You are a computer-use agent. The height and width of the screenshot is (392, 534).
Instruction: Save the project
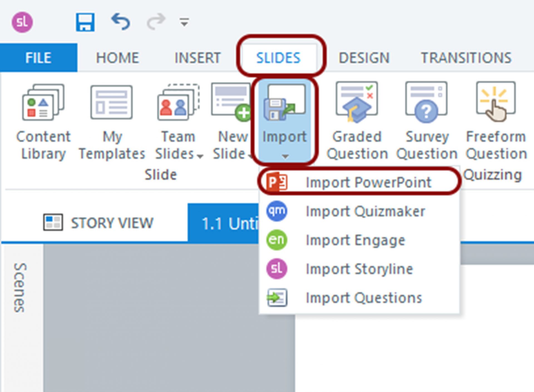pos(85,22)
